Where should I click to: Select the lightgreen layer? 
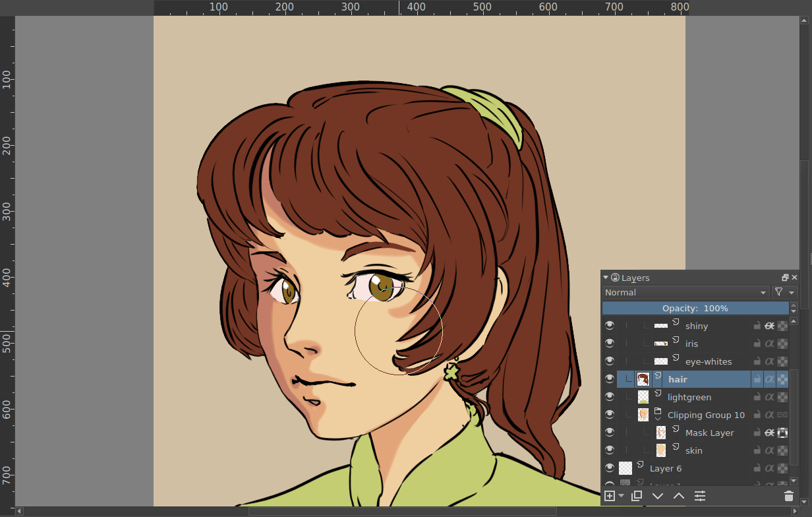point(689,396)
